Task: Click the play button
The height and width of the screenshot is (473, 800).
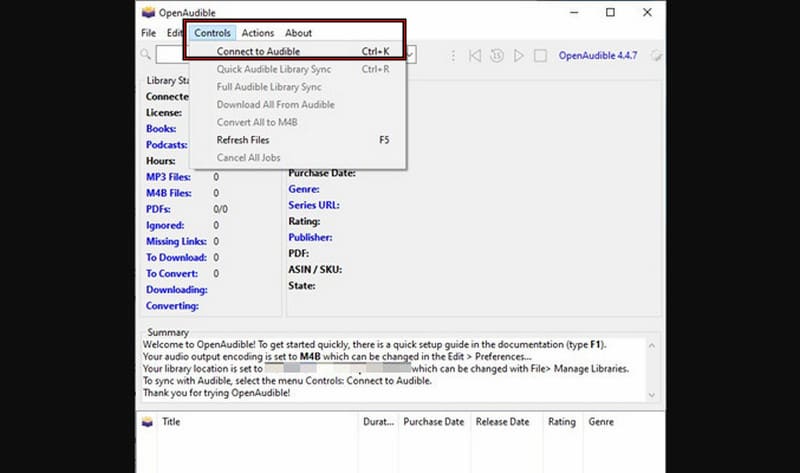Action: point(519,56)
